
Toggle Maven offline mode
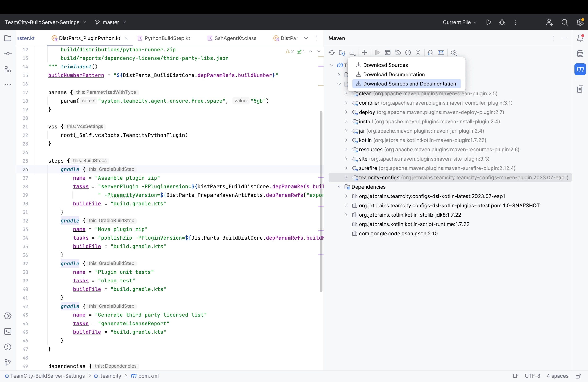pos(398,53)
